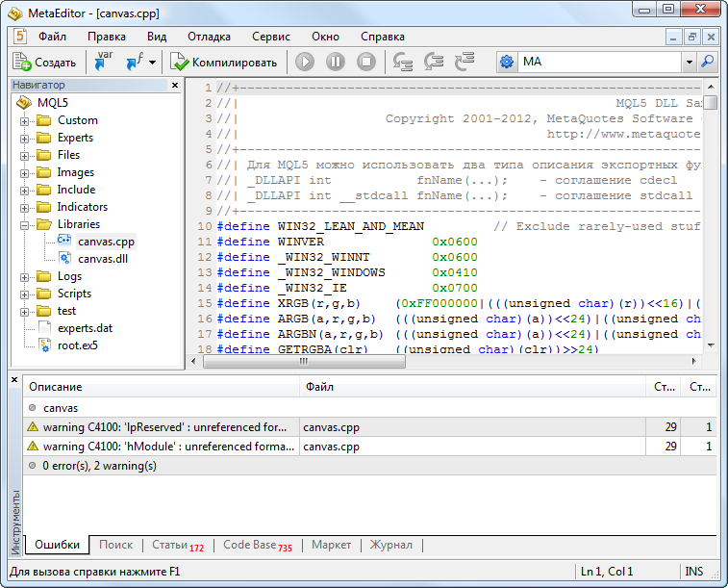This screenshot has width=728, height=588.
Task: Open the Сервис menu
Action: 271,37
